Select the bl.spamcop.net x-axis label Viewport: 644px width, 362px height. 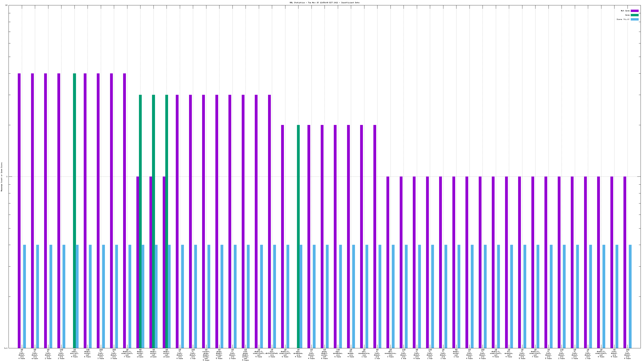509,353
